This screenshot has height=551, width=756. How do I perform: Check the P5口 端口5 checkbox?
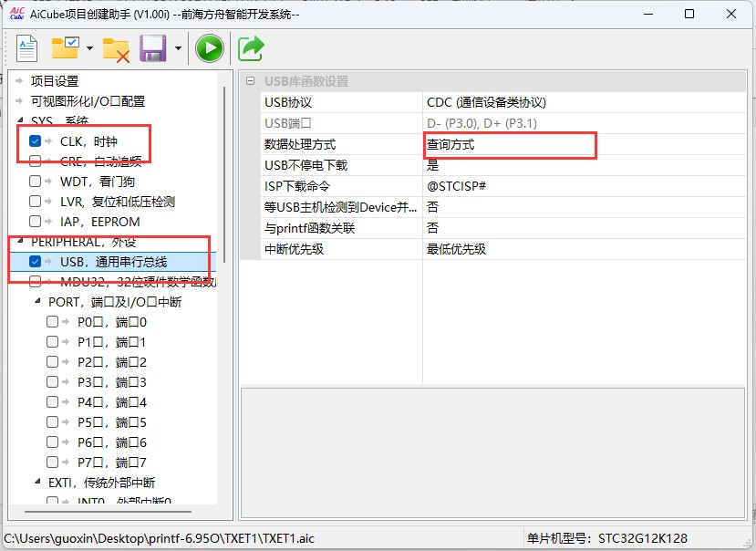pyautogui.click(x=52, y=422)
